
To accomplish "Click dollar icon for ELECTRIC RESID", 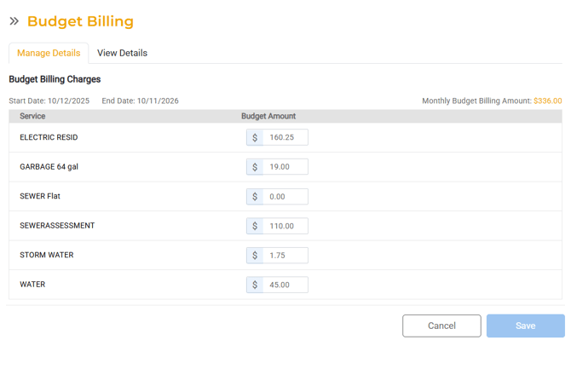I will pos(255,137).
